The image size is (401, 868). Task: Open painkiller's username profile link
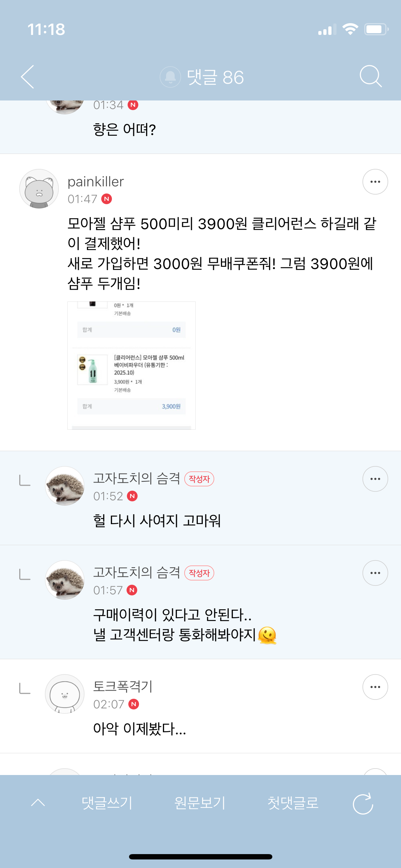[96, 182]
